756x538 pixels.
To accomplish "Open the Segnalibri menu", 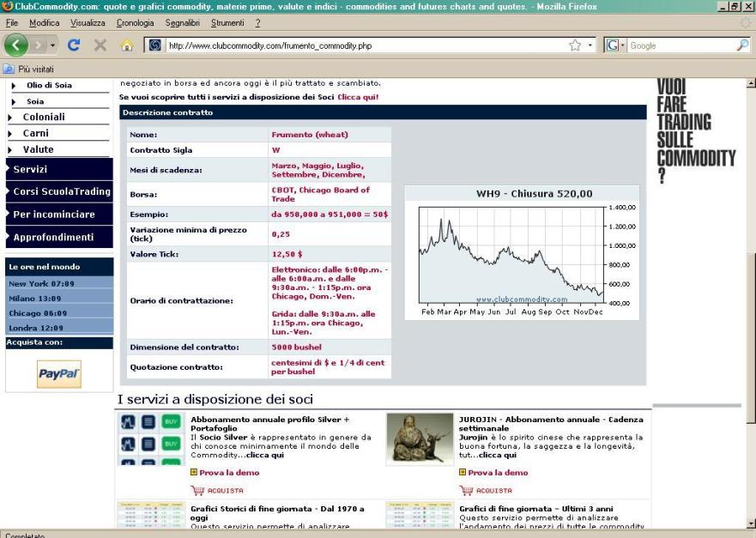I will (182, 22).
